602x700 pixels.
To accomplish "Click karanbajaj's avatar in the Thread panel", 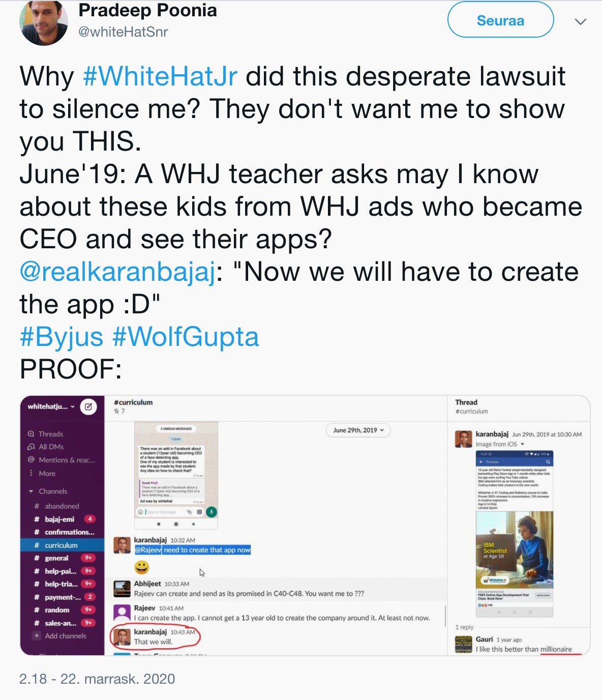I will pyautogui.click(x=463, y=439).
